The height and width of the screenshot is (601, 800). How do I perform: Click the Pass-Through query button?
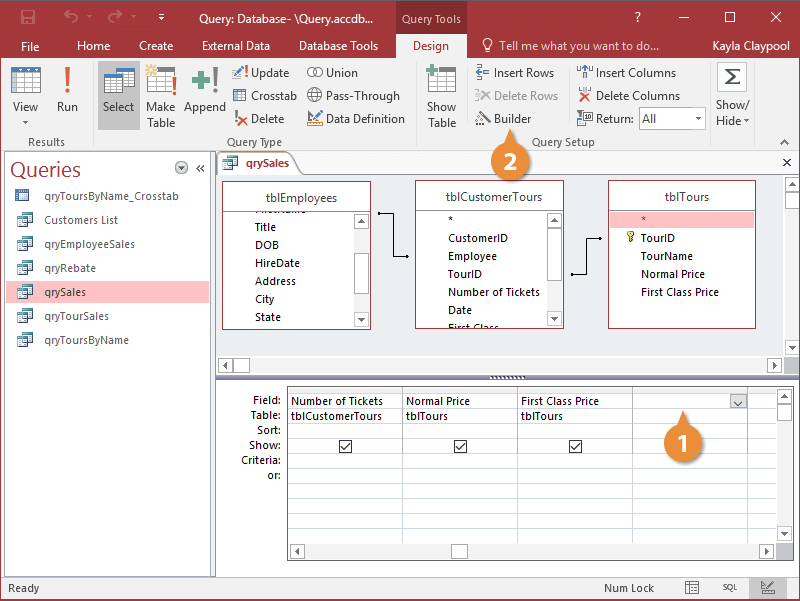353,95
